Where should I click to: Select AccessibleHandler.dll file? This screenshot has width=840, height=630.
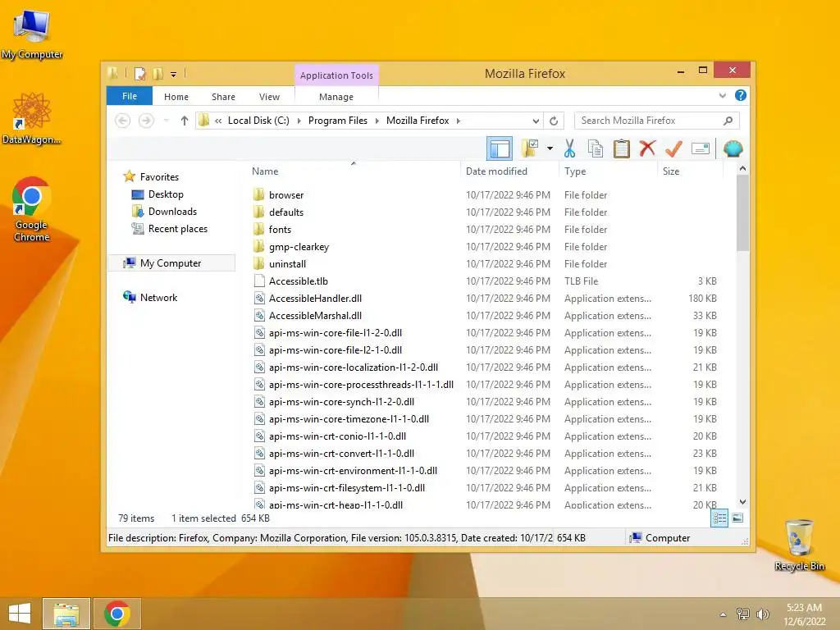click(315, 299)
